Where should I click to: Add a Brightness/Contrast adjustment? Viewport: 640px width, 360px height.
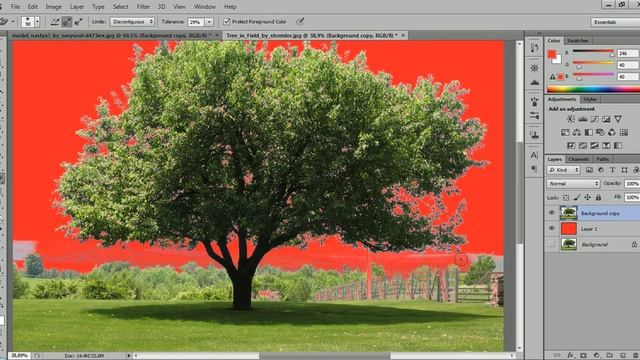[571, 119]
